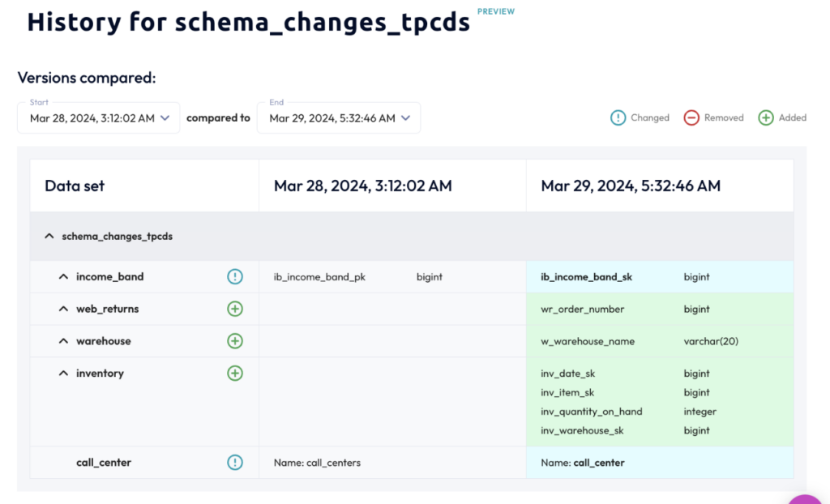Collapse the inventory table row

(63, 373)
